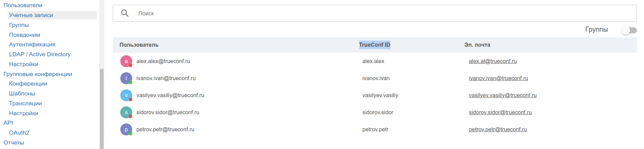Open Трансляции in sidebar
Image resolution: width=644 pixels, height=149 pixels.
pyautogui.click(x=25, y=103)
